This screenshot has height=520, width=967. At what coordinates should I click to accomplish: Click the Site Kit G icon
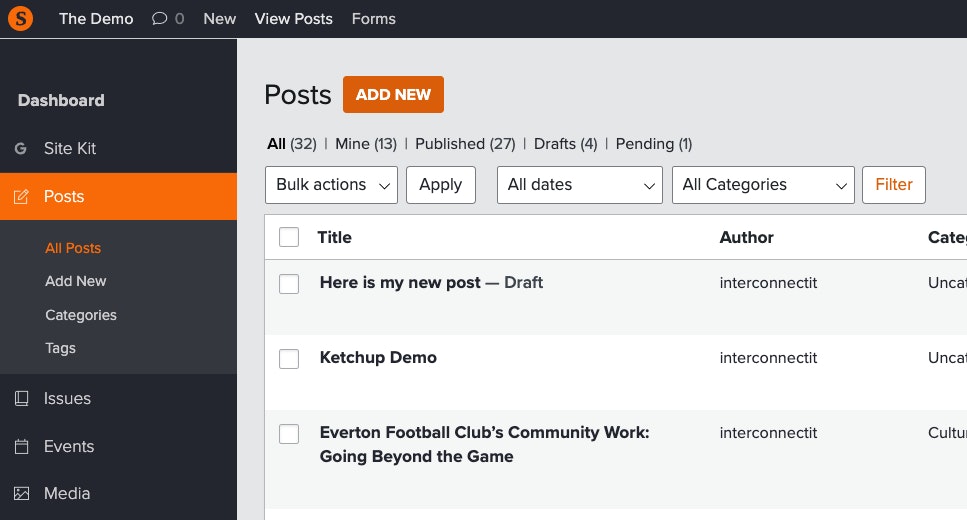click(x=21, y=148)
